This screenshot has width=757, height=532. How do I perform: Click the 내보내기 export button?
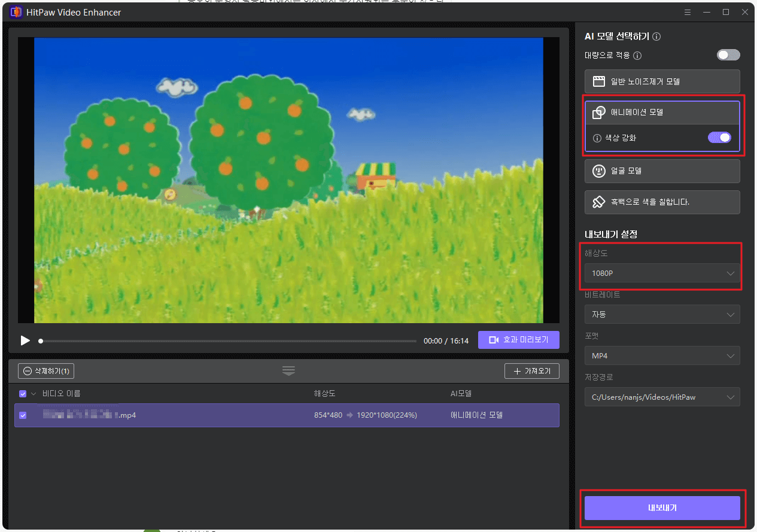tap(662, 508)
